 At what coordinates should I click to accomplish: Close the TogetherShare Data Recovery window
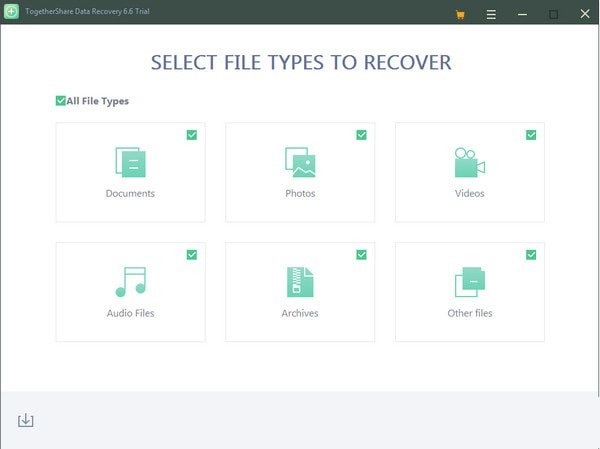[x=585, y=14]
